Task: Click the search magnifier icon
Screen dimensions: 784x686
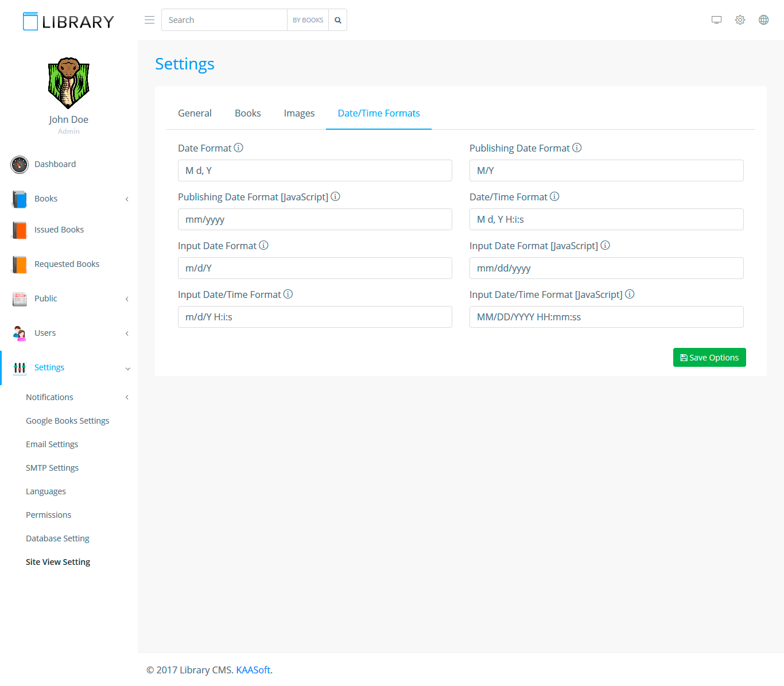Action: pos(338,20)
